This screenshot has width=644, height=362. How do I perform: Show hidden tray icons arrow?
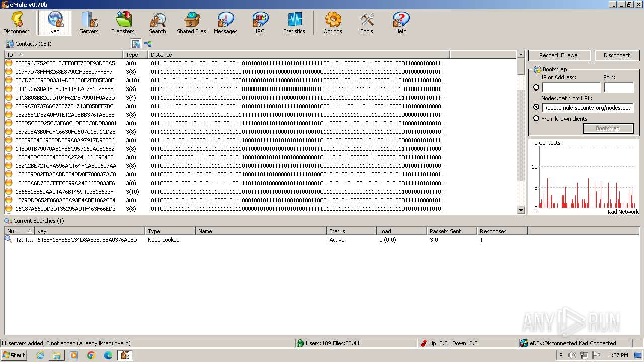pos(561,355)
